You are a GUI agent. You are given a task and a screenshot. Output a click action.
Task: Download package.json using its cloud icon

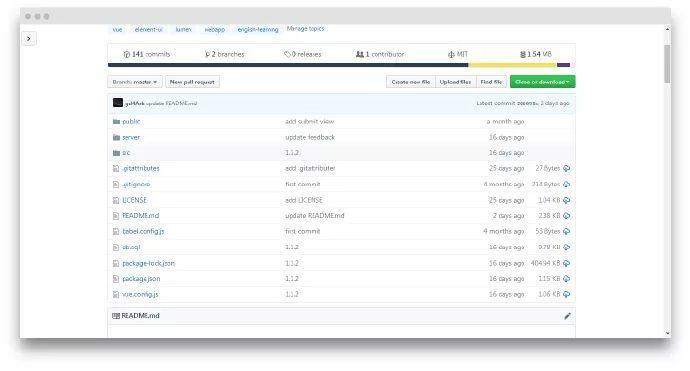[566, 279]
